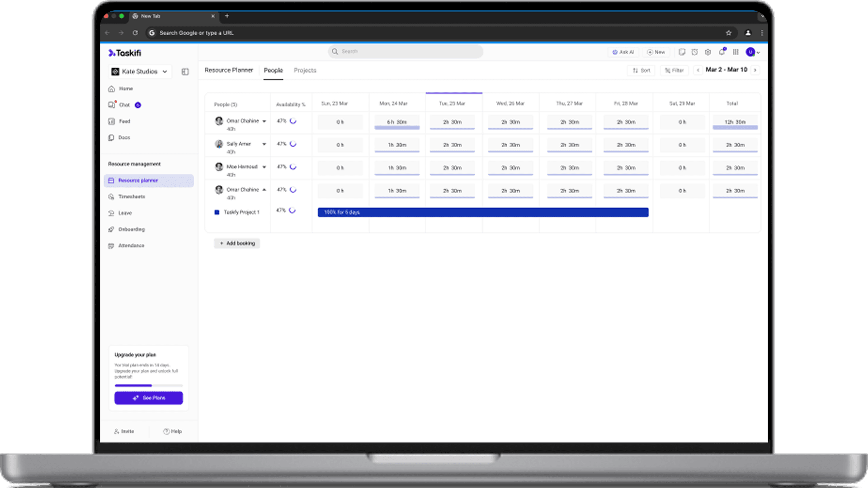This screenshot has width=868, height=488.
Task: Bookmark page with star icon
Action: pos(728,33)
